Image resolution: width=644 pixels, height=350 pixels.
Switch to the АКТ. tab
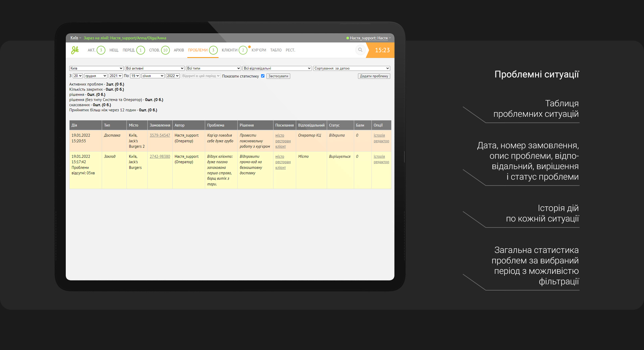[91, 50]
